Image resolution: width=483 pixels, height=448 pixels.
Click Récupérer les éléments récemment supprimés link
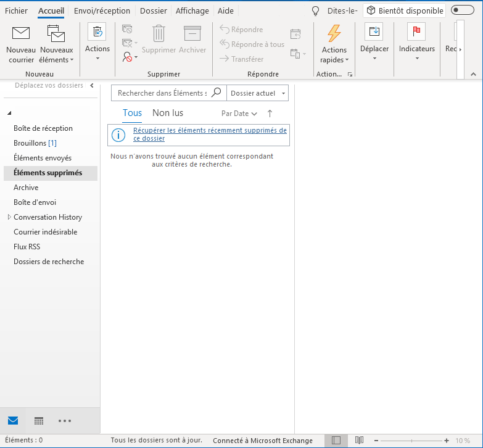click(x=210, y=135)
